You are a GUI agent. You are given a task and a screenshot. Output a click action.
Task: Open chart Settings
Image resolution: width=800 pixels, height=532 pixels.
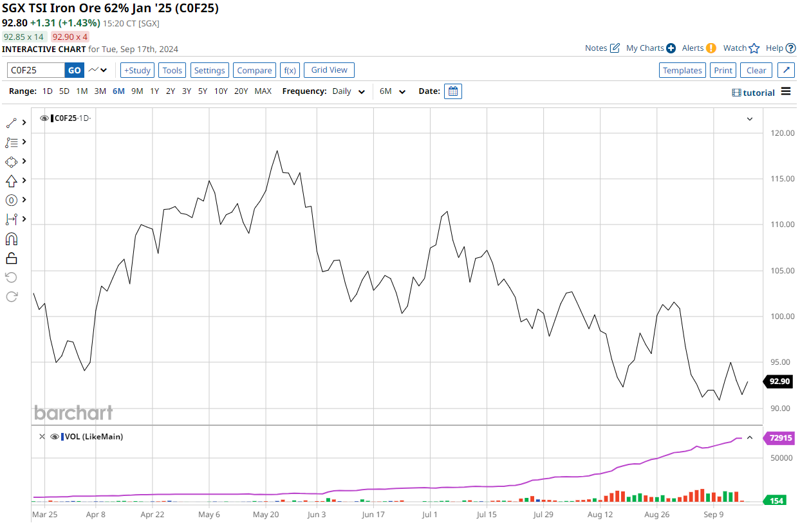210,70
